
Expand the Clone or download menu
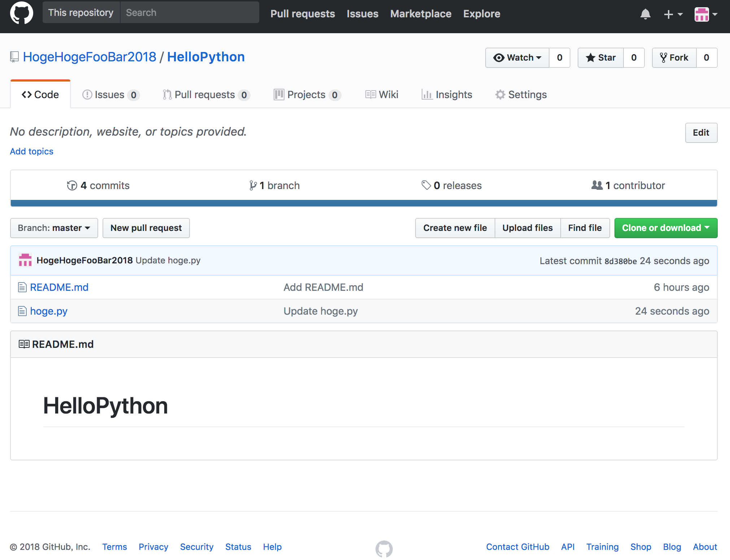click(666, 228)
